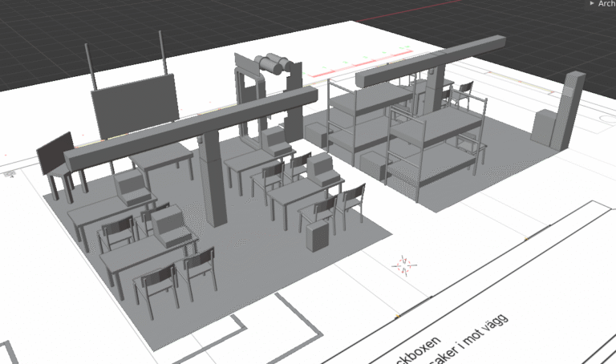This screenshot has width=616, height=364.
Task: Select the large wall board with two poles
Action: [134, 106]
